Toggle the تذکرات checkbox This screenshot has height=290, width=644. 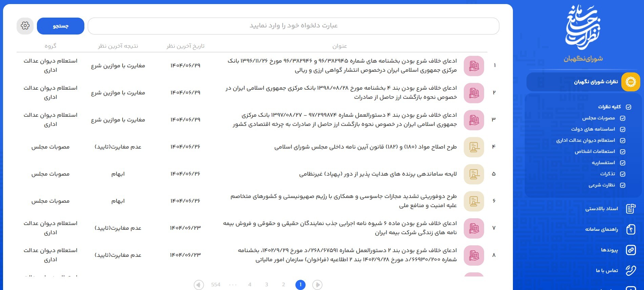[x=622, y=174]
